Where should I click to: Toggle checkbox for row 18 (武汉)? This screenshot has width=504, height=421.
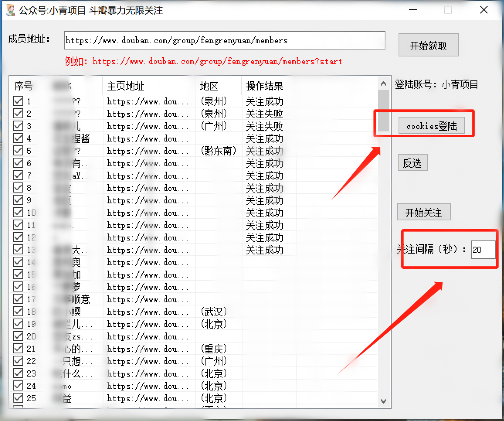(x=18, y=311)
